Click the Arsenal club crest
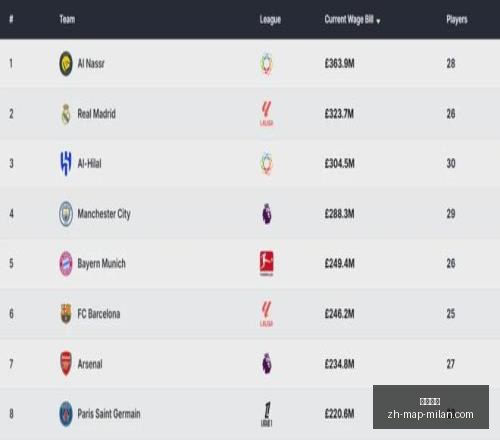This screenshot has width=500, height=440. click(x=66, y=364)
